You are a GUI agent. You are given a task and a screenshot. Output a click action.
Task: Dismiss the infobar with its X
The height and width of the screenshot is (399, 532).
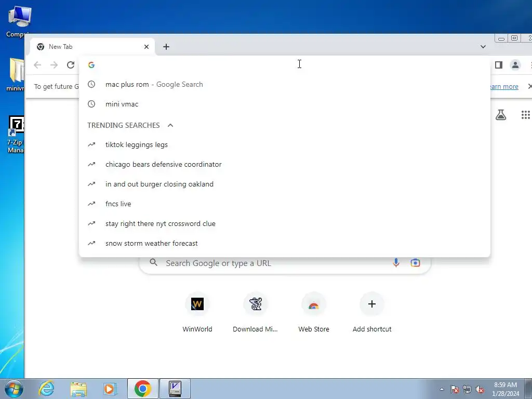529,87
